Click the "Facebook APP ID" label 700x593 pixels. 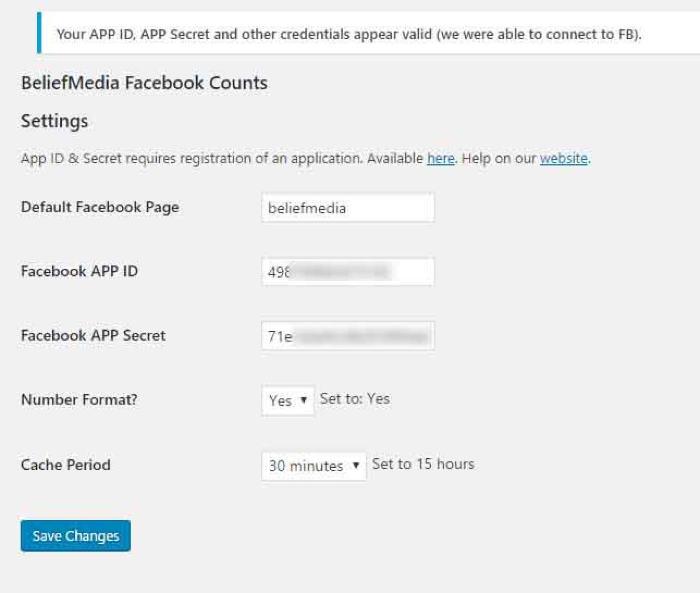coord(79,271)
